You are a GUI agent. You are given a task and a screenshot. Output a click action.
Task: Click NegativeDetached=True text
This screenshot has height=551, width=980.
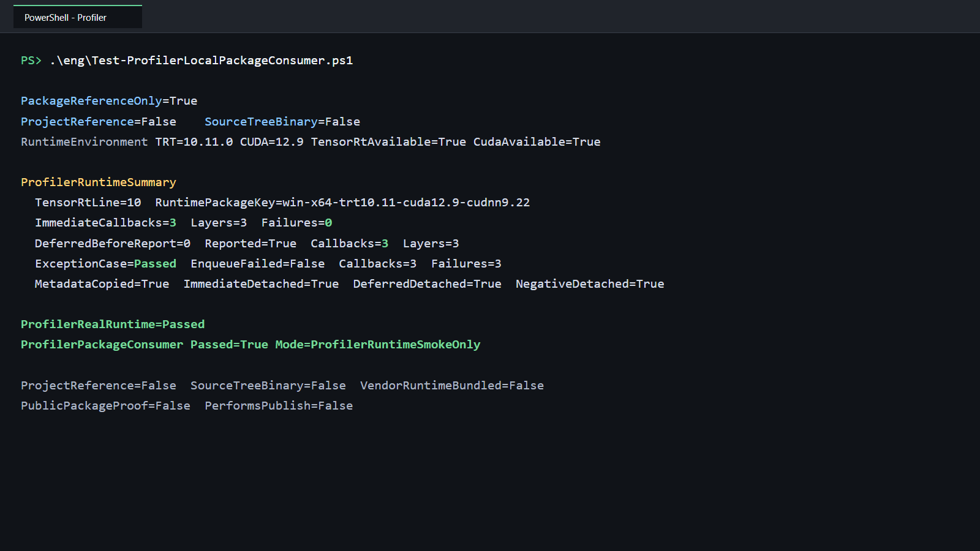590,284
